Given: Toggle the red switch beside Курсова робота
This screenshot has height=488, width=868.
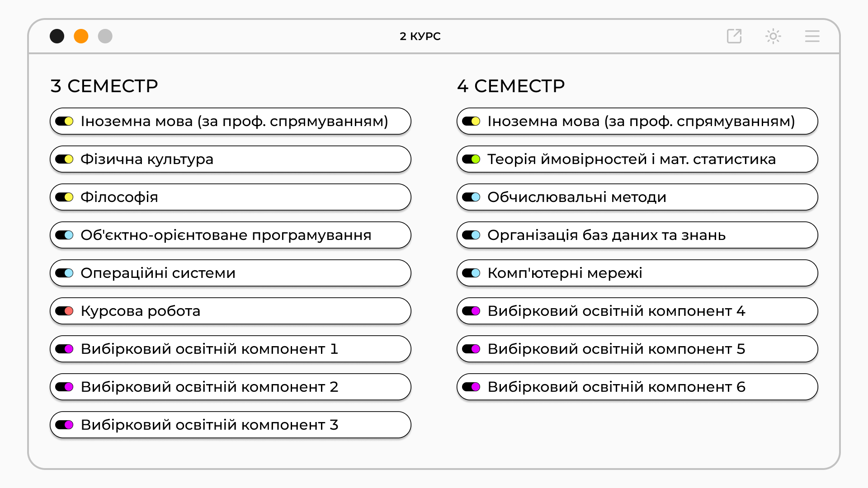Looking at the screenshot, I should [64, 311].
